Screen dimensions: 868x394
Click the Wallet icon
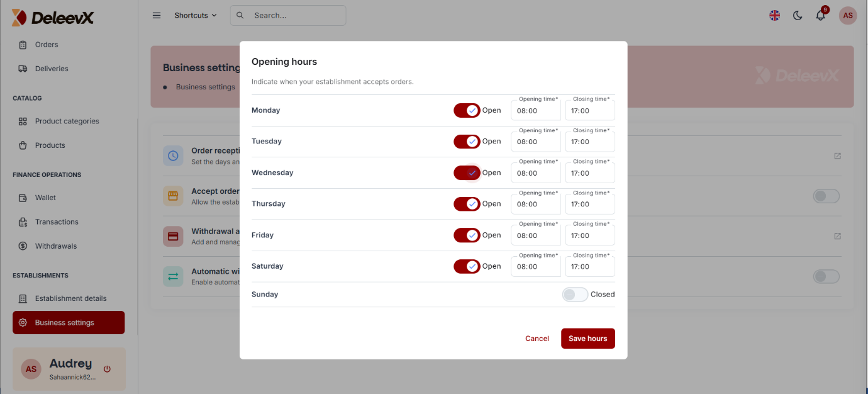(23, 198)
